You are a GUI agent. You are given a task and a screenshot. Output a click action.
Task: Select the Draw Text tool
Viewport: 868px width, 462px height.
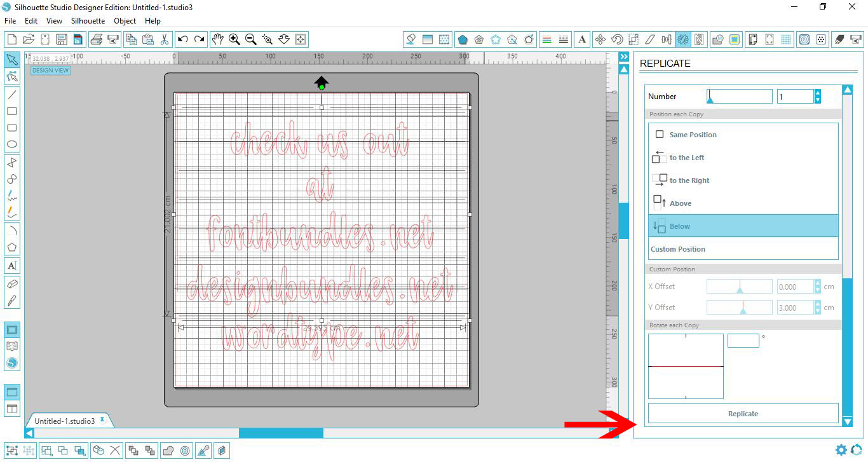point(11,266)
